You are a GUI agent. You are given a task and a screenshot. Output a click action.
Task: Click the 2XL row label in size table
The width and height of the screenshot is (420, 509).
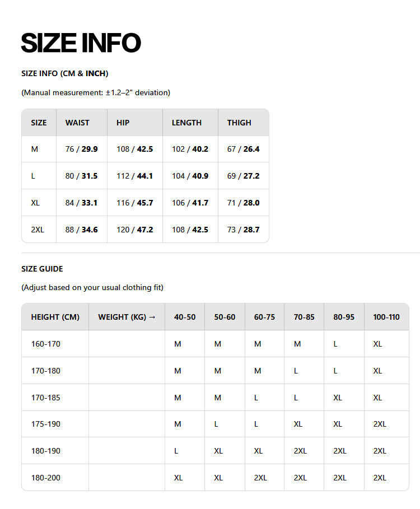pyautogui.click(x=38, y=230)
